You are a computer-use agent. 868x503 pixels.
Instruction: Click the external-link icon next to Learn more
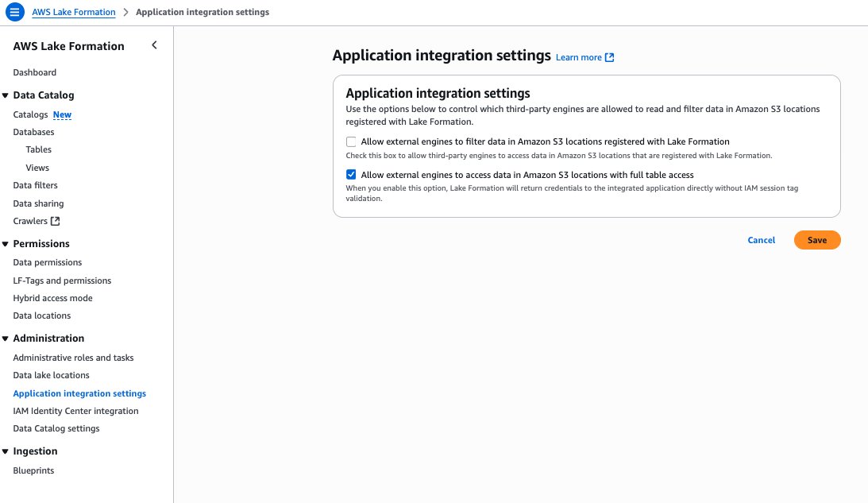609,57
